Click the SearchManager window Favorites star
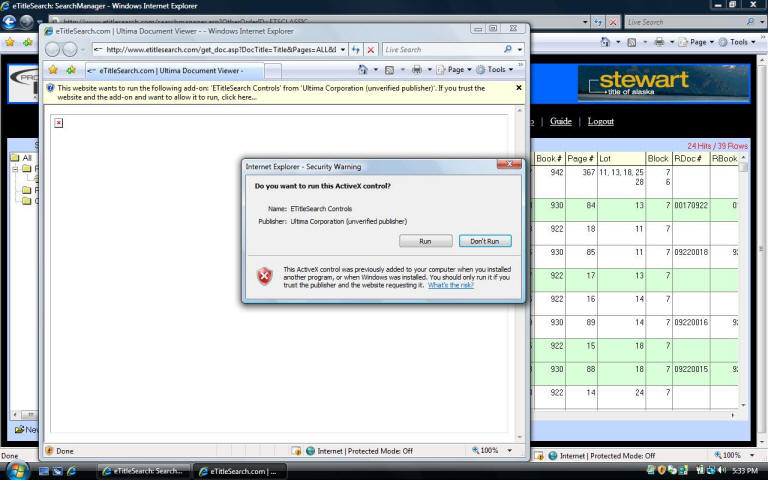 click(x=10, y=42)
